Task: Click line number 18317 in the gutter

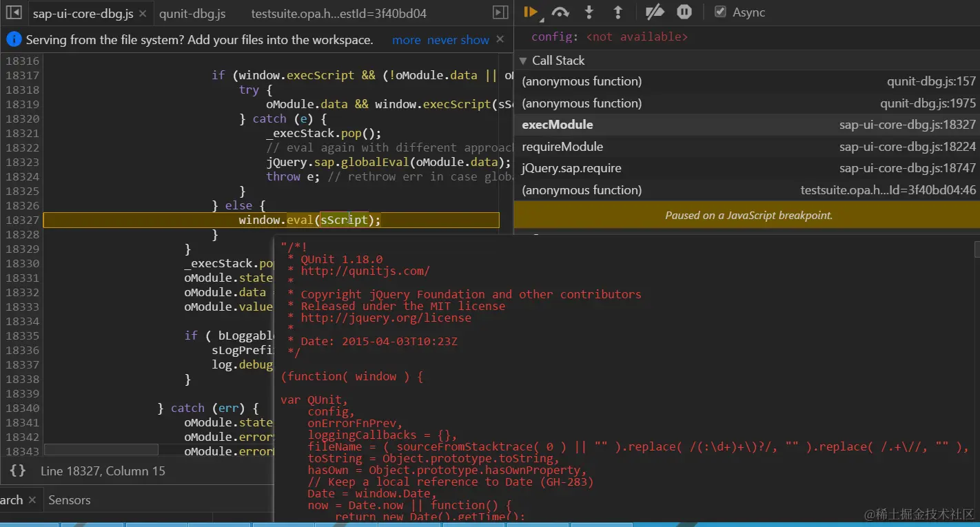Action: pyautogui.click(x=22, y=75)
